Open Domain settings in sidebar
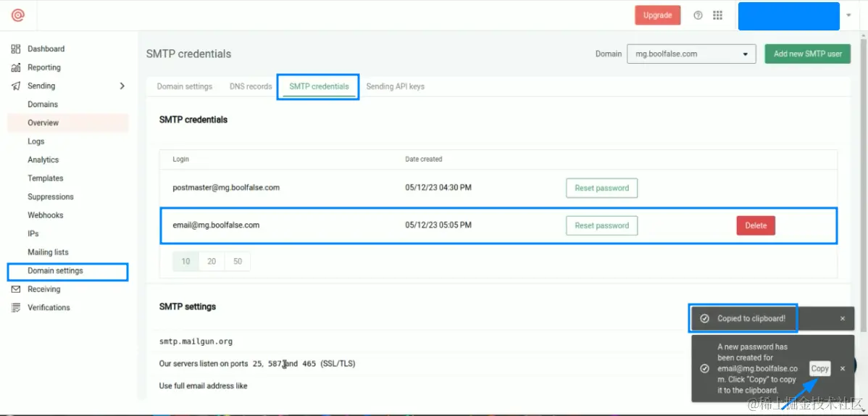The width and height of the screenshot is (868, 416). [55, 271]
